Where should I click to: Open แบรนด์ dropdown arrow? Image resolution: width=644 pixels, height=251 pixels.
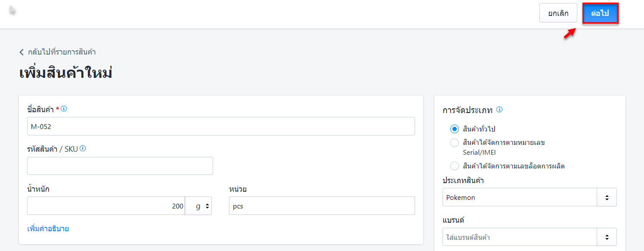(x=607, y=237)
